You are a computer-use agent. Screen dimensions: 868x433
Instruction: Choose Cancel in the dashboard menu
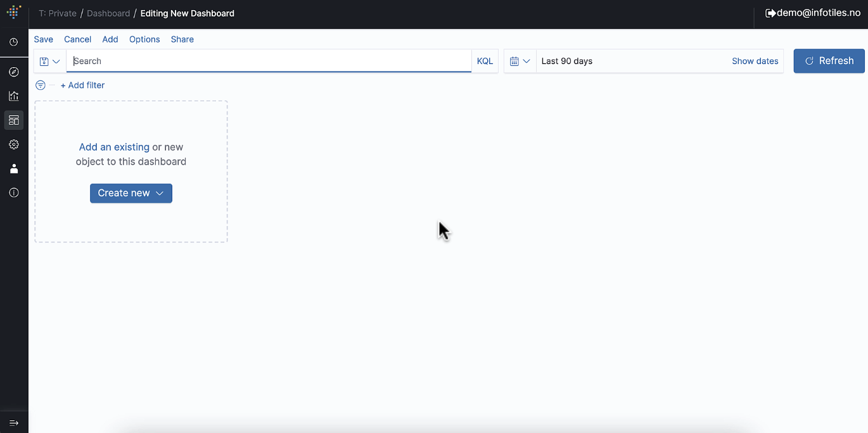click(78, 39)
